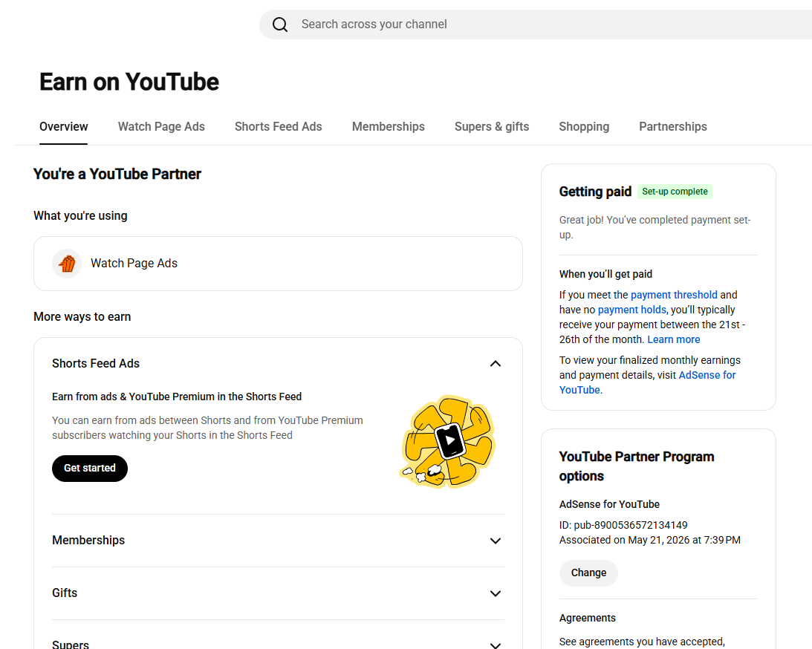Click Get started for Shorts Feed Ads
This screenshot has width=812, height=649.
pos(90,469)
